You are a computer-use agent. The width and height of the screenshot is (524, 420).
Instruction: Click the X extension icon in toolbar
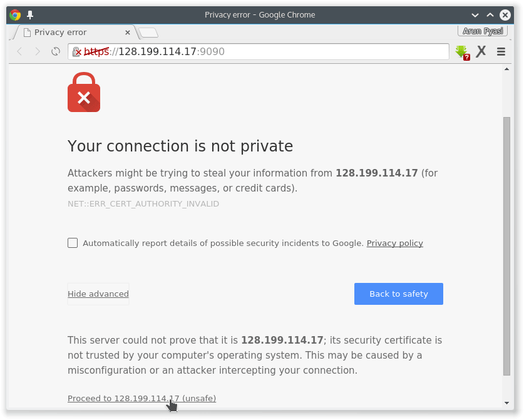(x=481, y=51)
